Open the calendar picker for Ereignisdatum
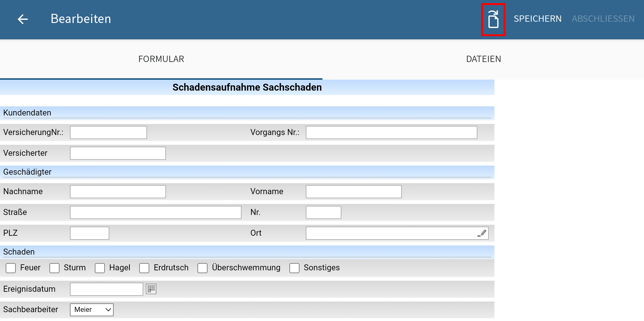Viewport: 644px width, 321px height. [x=151, y=289]
